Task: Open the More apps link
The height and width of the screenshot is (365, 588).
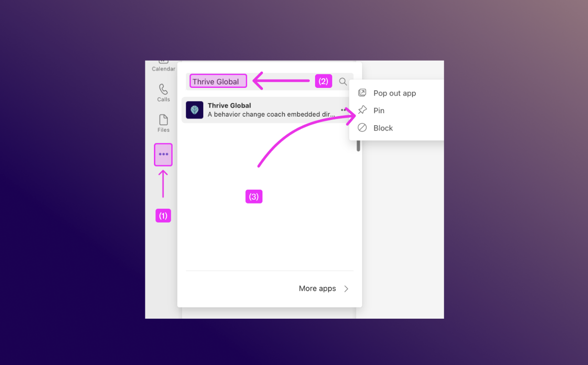Action: click(x=324, y=289)
